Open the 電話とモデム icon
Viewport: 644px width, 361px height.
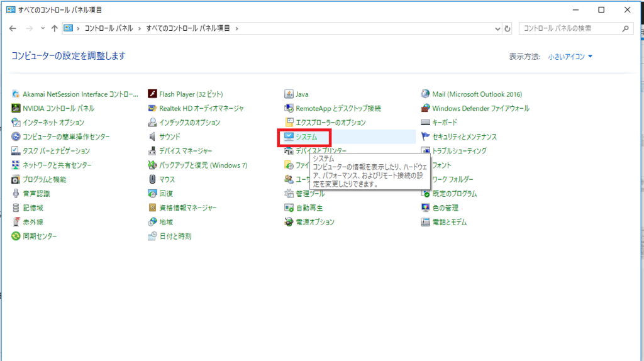426,222
